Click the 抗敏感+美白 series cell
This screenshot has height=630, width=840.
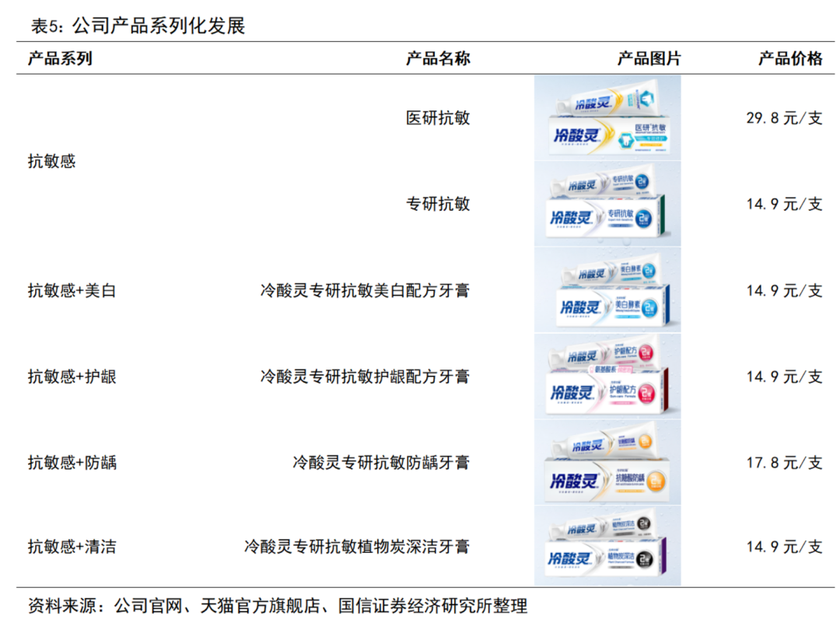72,290
